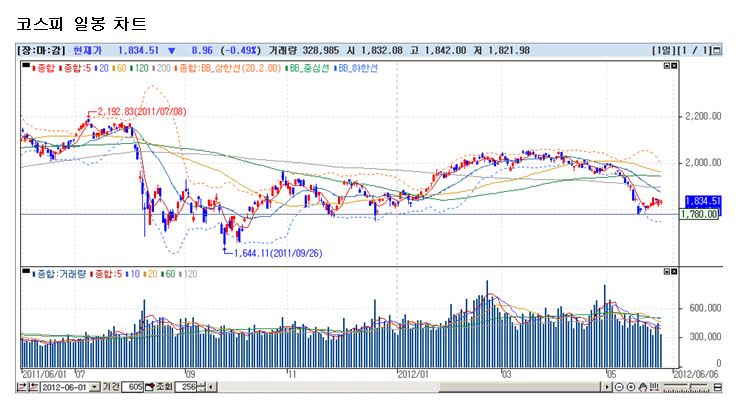
Task: Click the 종합:거래량 legend label in volume panel
Action: click(x=56, y=272)
